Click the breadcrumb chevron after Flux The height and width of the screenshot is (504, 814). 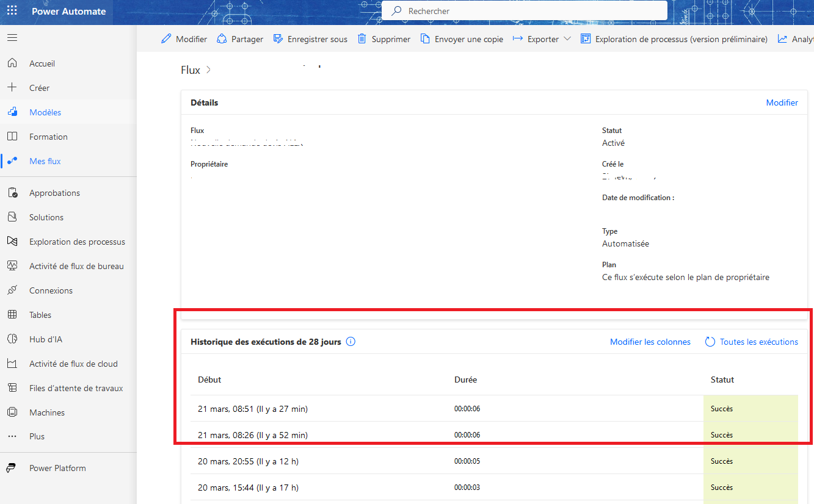(x=209, y=70)
